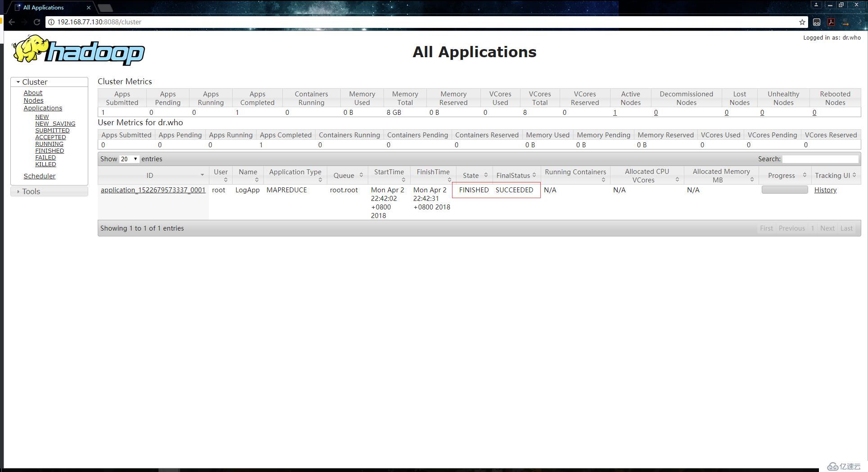Open the History tracking link
The image size is (868, 472).
tap(825, 190)
